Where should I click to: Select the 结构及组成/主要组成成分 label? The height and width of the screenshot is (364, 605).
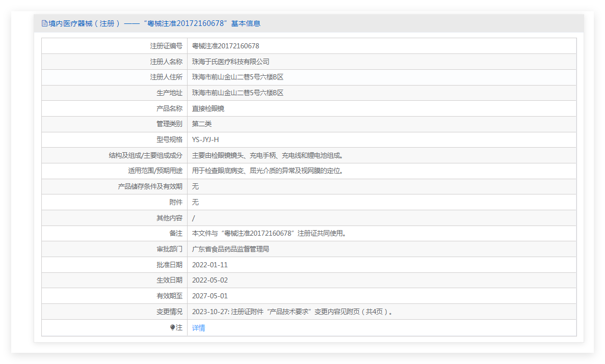(x=145, y=155)
